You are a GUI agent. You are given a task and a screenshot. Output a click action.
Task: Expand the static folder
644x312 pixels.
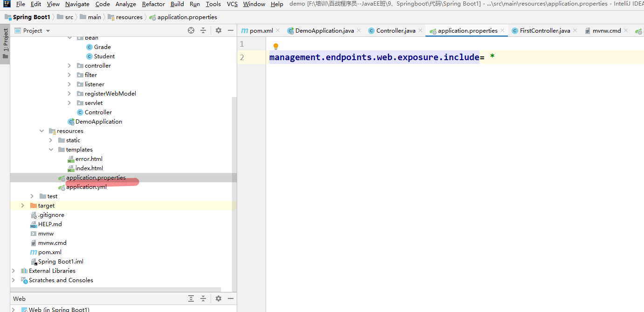click(51, 140)
